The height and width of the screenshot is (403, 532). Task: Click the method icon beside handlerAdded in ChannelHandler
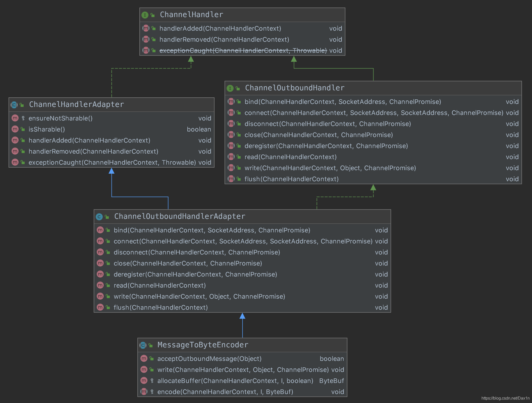(146, 28)
